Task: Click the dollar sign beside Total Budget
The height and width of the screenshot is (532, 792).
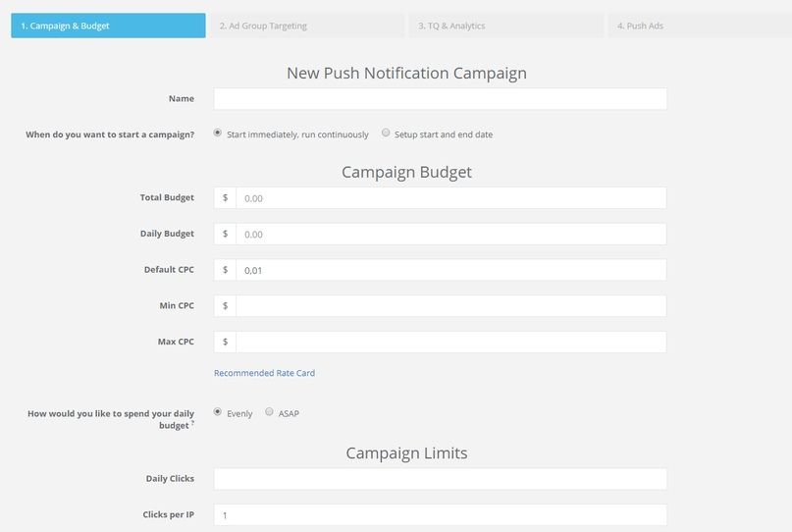Action: click(x=225, y=198)
